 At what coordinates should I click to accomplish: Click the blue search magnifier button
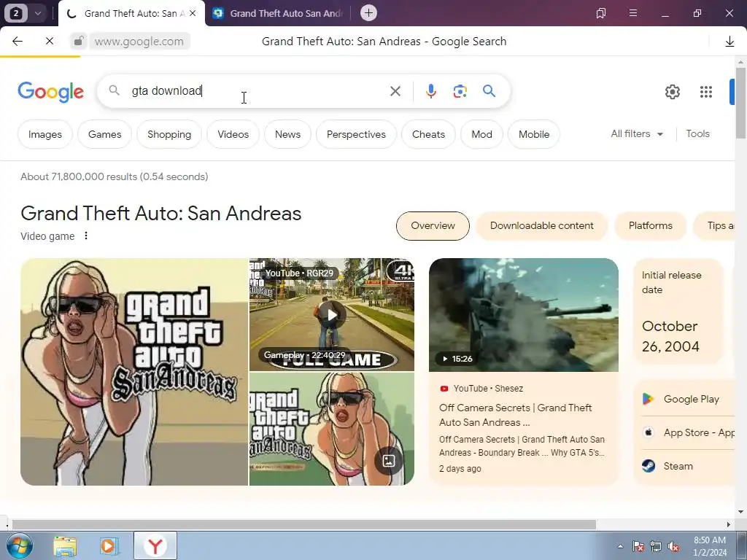point(489,91)
